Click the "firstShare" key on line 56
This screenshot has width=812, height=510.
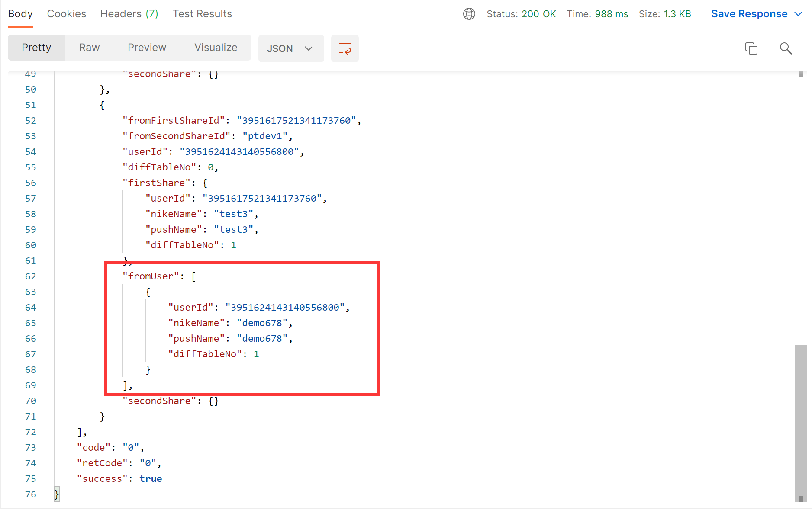pyautogui.click(x=157, y=183)
